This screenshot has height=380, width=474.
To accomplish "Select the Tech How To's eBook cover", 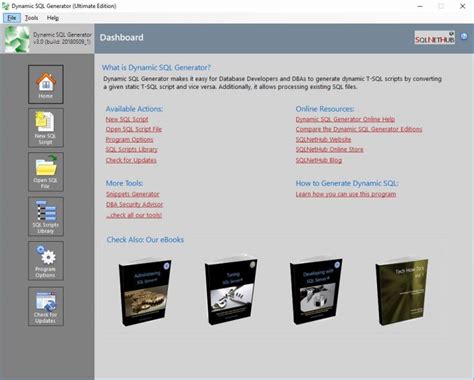I will [402, 291].
